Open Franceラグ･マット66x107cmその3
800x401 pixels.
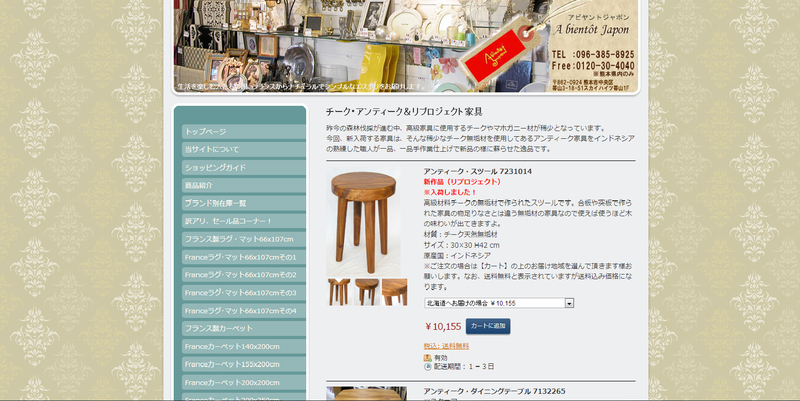[244, 293]
